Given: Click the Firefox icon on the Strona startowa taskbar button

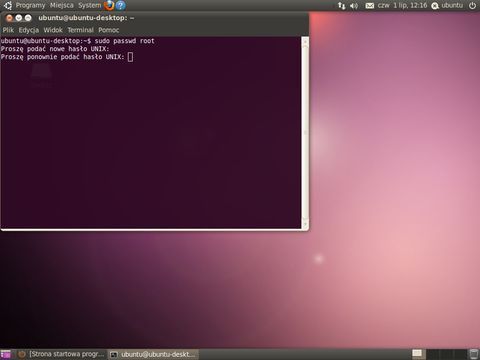Looking at the screenshot, I should [x=22, y=354].
